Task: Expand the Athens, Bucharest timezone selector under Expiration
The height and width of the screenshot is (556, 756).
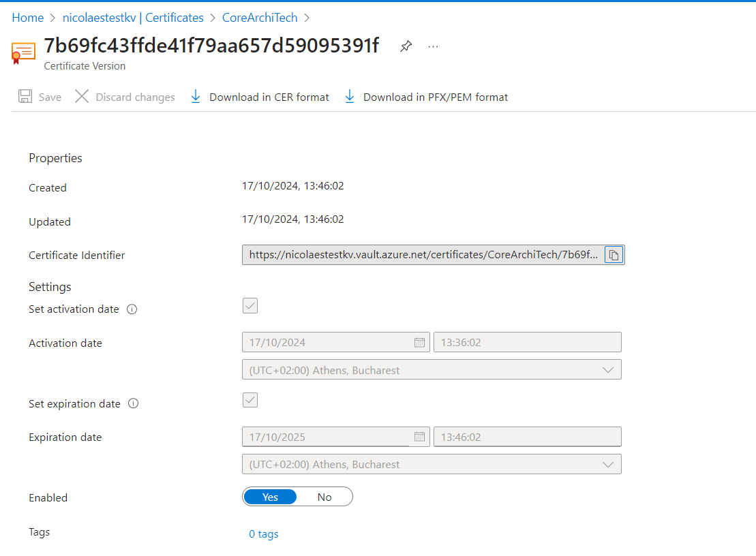Action: coord(607,464)
